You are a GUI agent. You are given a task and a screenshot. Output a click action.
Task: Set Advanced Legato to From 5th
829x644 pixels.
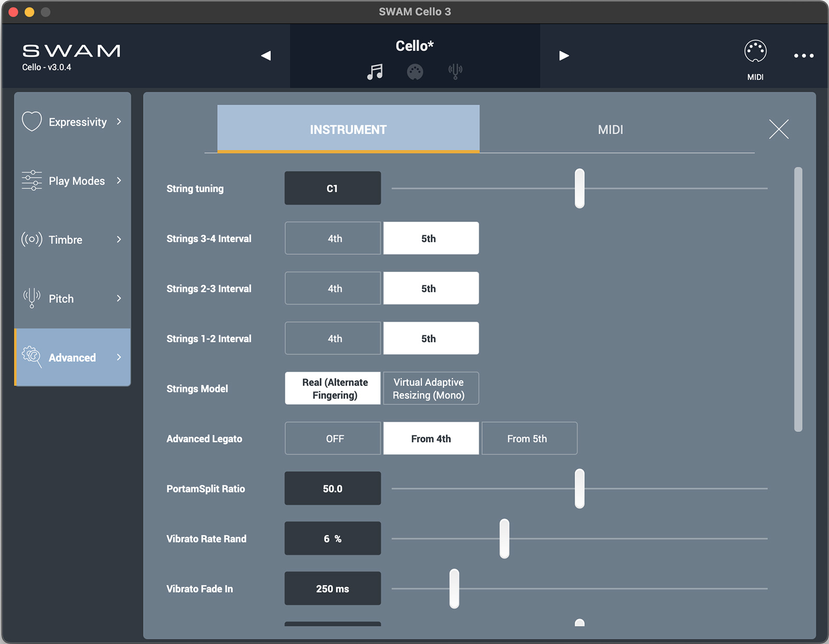(x=530, y=438)
